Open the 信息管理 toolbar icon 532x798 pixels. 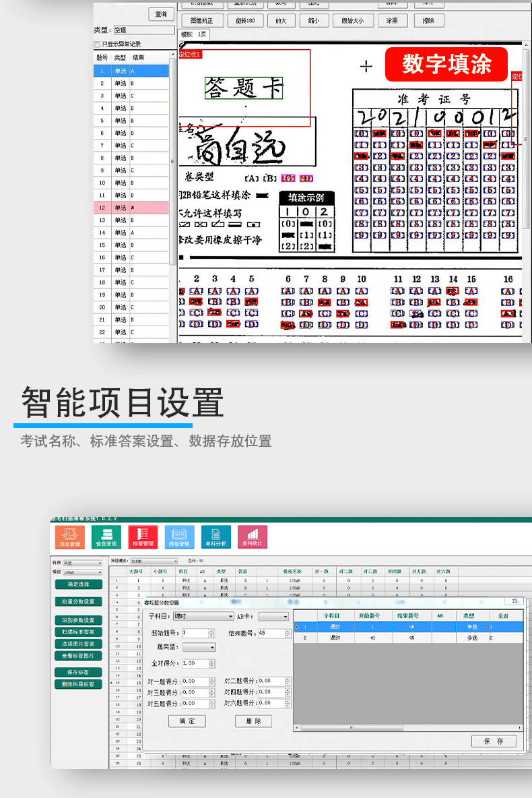[106, 536]
